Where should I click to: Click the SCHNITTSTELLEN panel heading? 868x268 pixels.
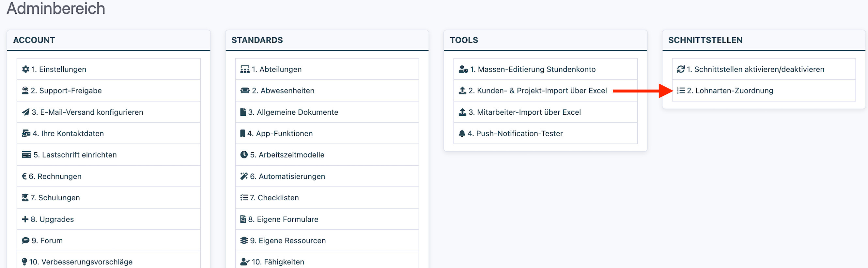(x=705, y=40)
